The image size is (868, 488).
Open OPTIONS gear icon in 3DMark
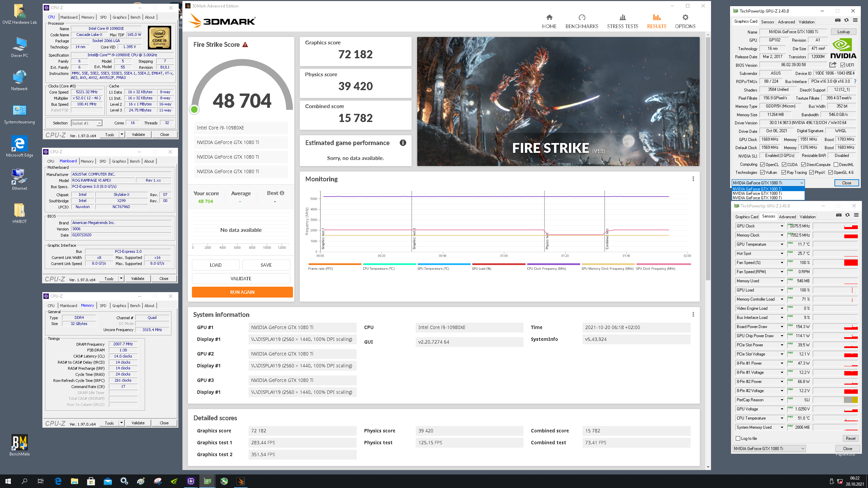685,17
